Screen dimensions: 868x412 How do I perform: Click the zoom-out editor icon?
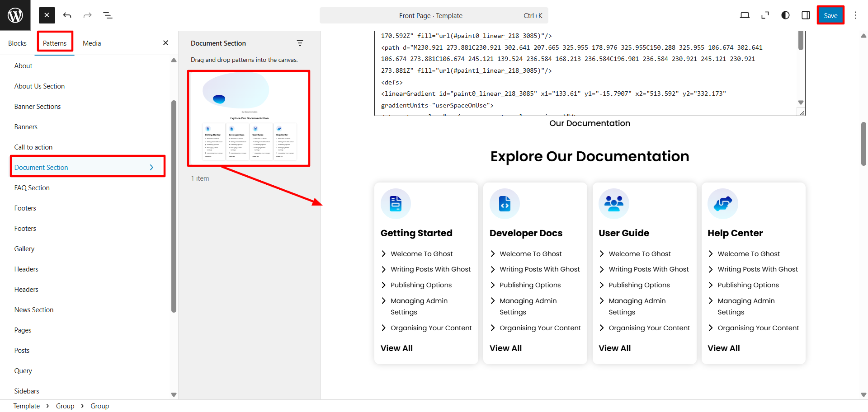tap(765, 15)
